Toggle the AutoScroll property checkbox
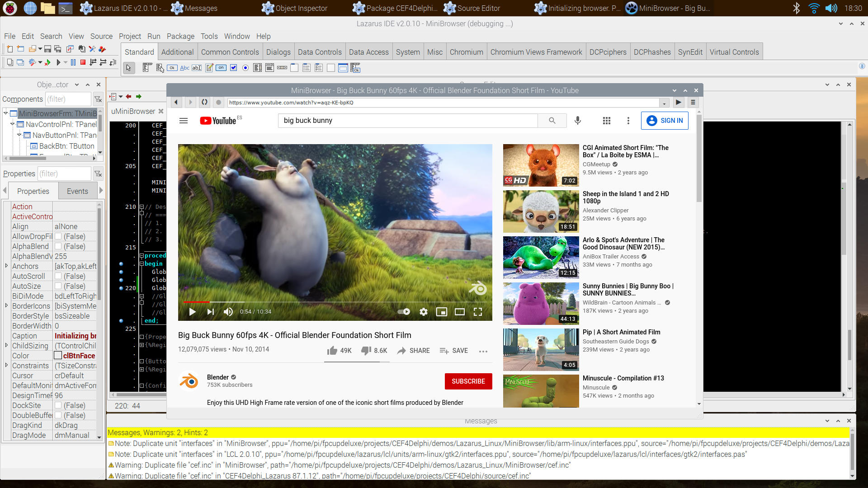The image size is (868, 488). pyautogui.click(x=58, y=276)
